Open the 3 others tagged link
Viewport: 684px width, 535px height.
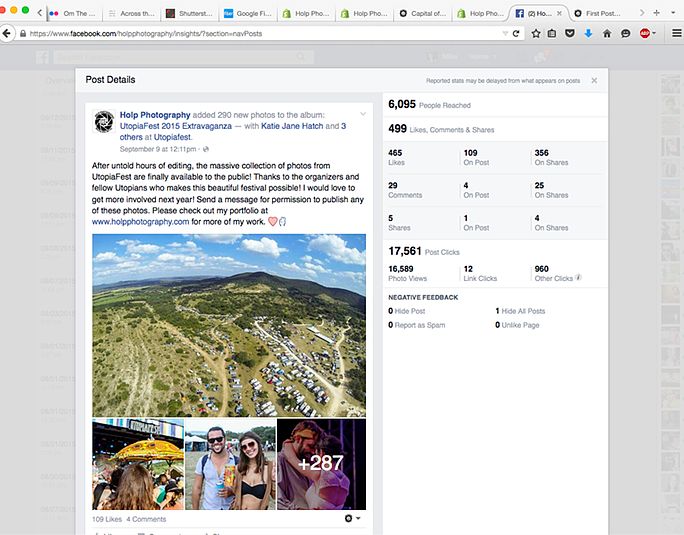pos(233,131)
